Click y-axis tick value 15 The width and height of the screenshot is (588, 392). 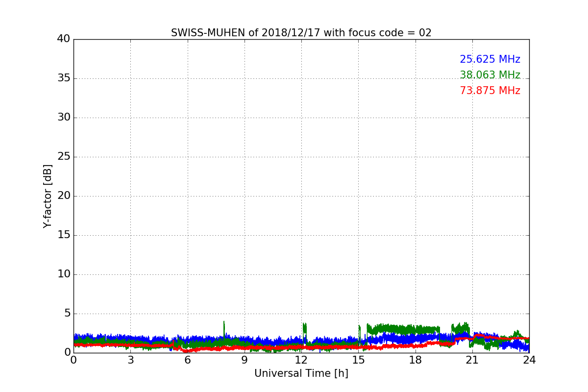coord(64,235)
